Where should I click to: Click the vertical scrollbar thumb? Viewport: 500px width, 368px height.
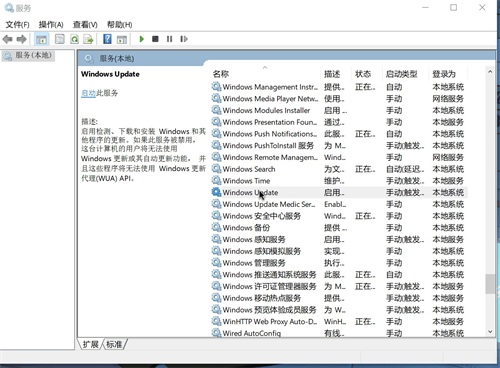point(490,284)
